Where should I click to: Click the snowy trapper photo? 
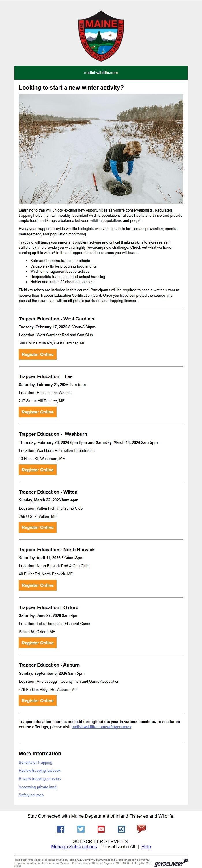101,149
